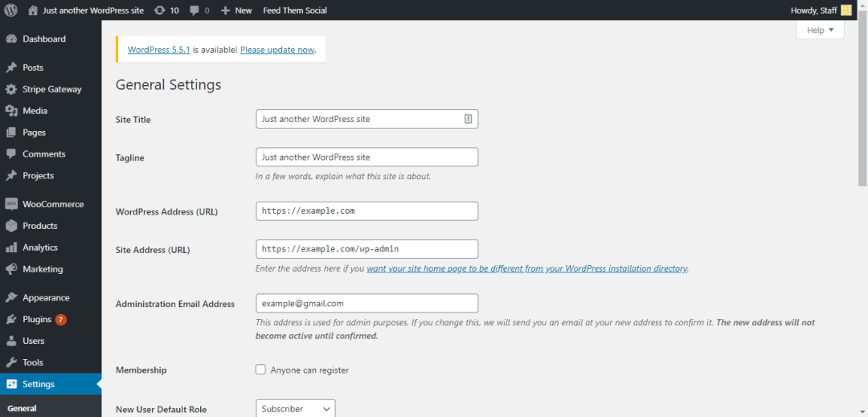Click the Media icon in sidebar
Image resolution: width=868 pixels, height=417 pixels.
tap(11, 111)
